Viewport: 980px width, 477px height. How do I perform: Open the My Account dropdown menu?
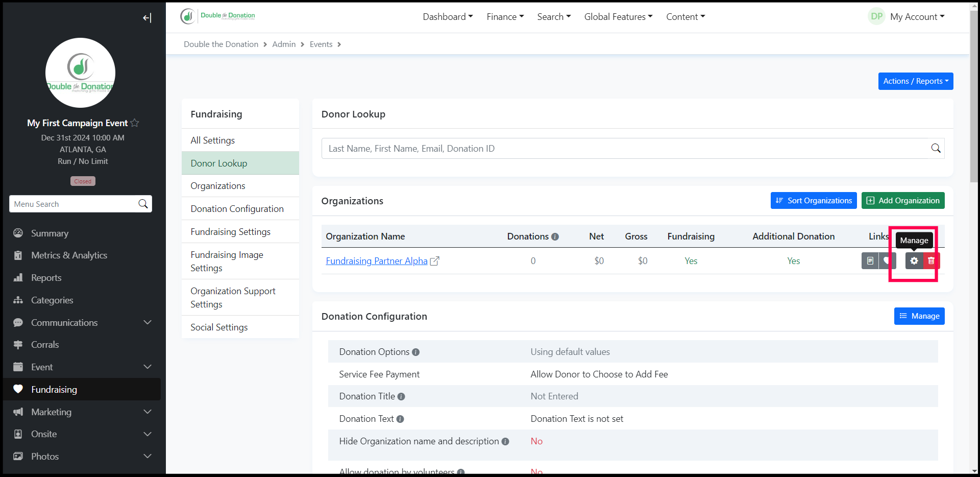tap(917, 17)
